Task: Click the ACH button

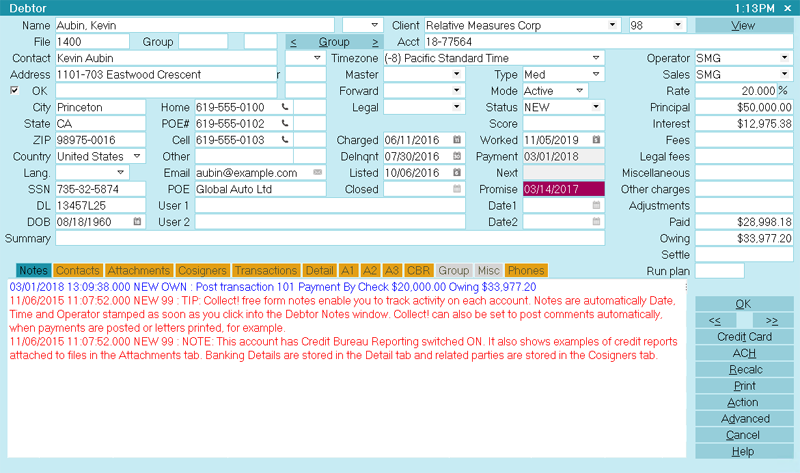Action: [x=744, y=353]
